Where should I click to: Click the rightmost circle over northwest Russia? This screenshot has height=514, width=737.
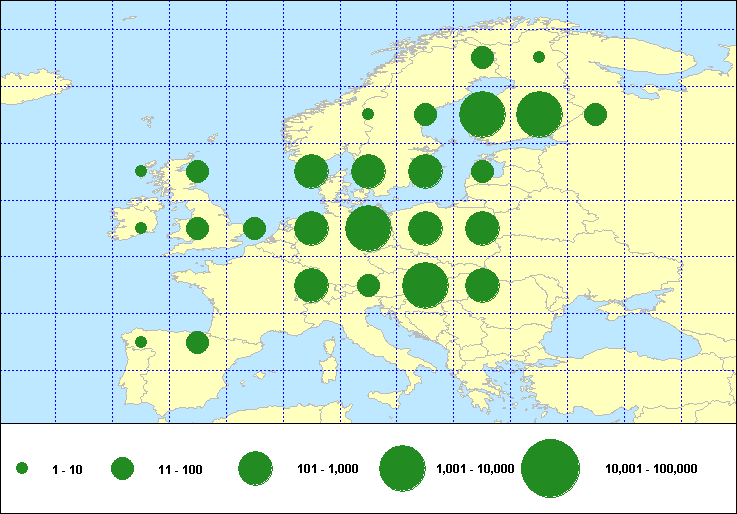(595, 114)
